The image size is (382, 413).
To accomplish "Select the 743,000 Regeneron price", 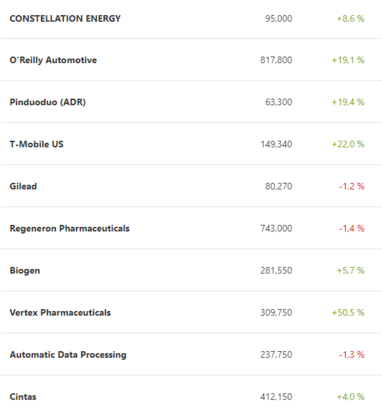I will [276, 228].
